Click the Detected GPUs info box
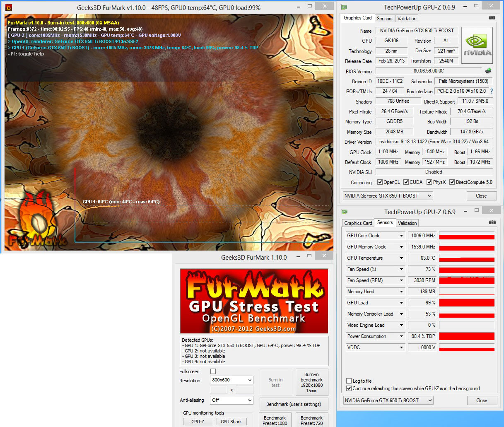Viewport: 504px width, 427px height. pos(254,350)
